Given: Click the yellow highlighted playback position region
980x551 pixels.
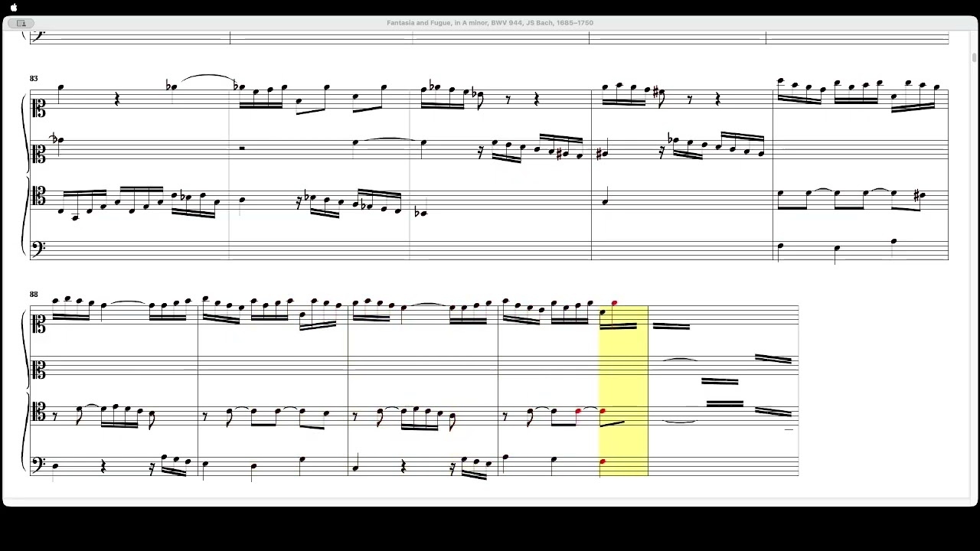Looking at the screenshot, I should 623,390.
